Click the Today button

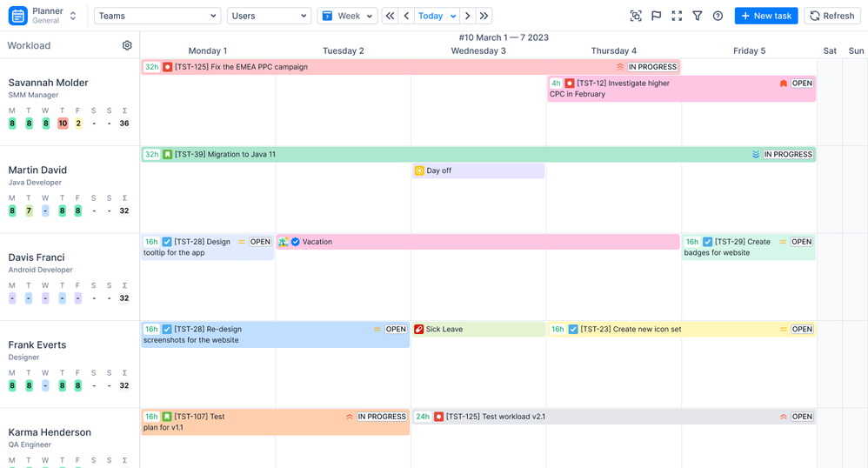click(431, 16)
